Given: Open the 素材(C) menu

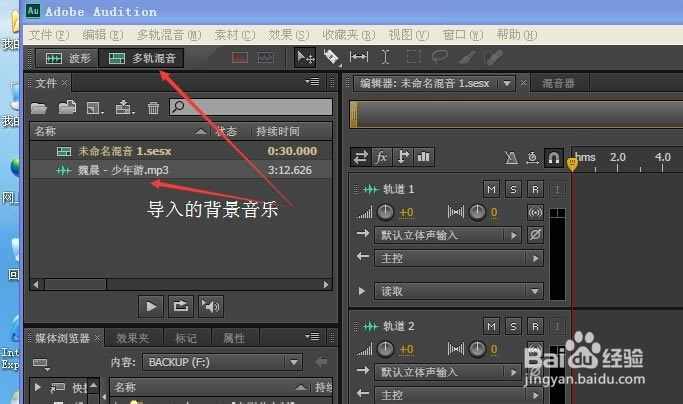Looking at the screenshot, I should [x=235, y=35].
